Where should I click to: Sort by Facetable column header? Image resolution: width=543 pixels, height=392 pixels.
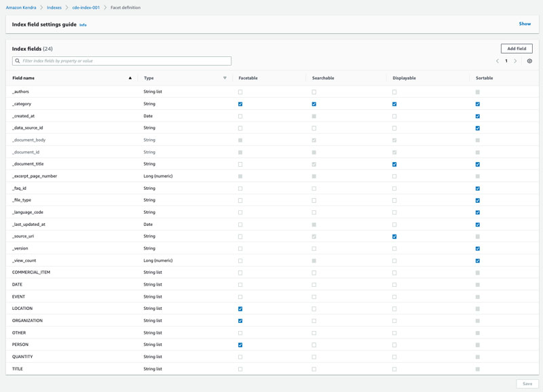248,78
